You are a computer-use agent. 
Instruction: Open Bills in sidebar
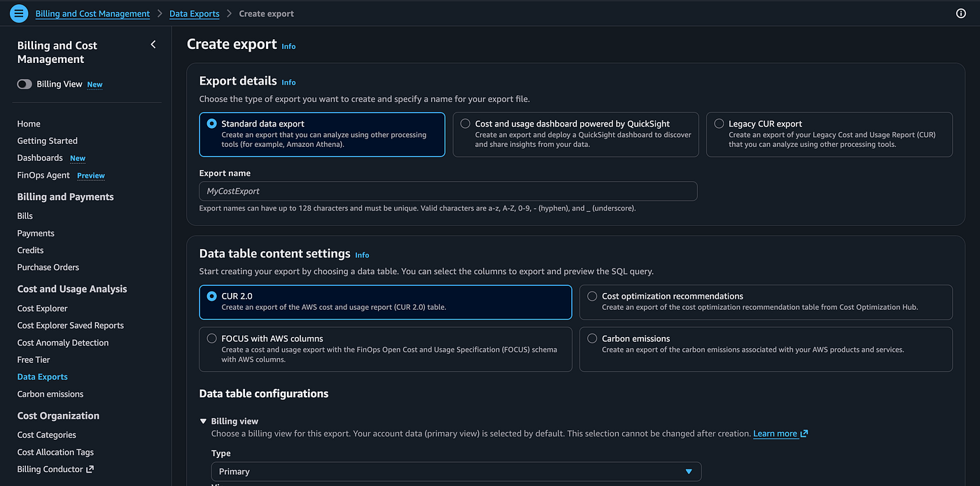25,216
